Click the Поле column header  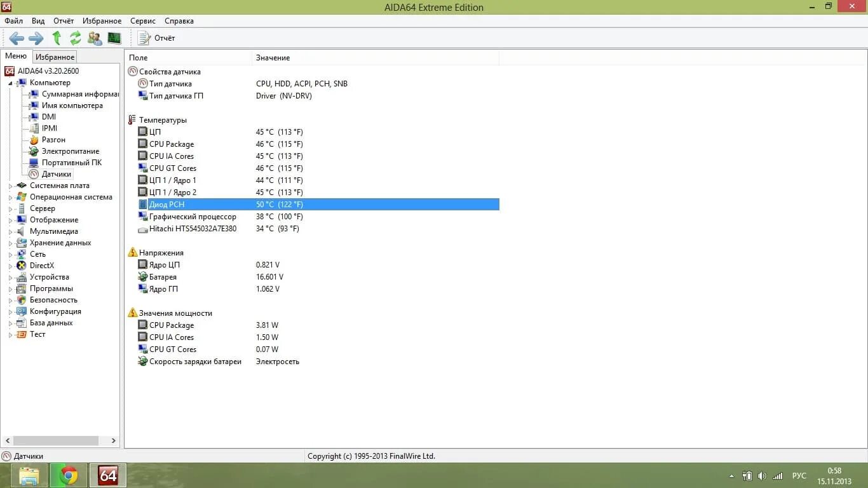coord(189,58)
